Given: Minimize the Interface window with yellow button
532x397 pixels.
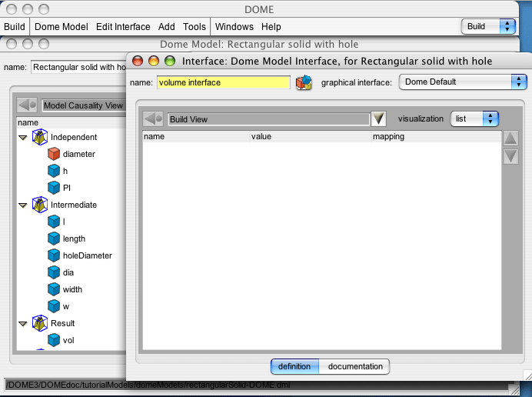Looking at the screenshot, I should pos(154,61).
